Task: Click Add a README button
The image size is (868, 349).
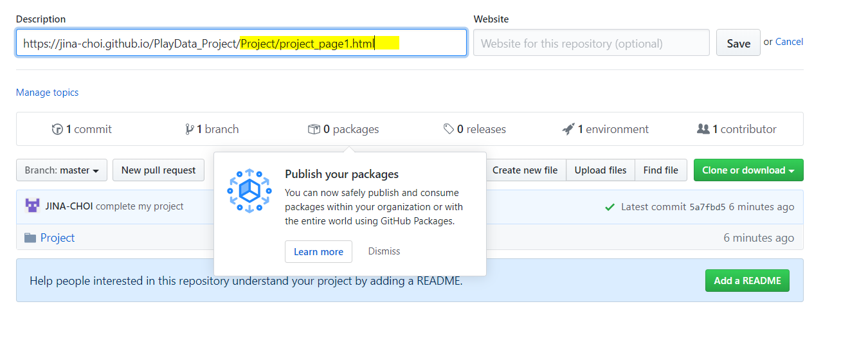Action: tap(747, 280)
